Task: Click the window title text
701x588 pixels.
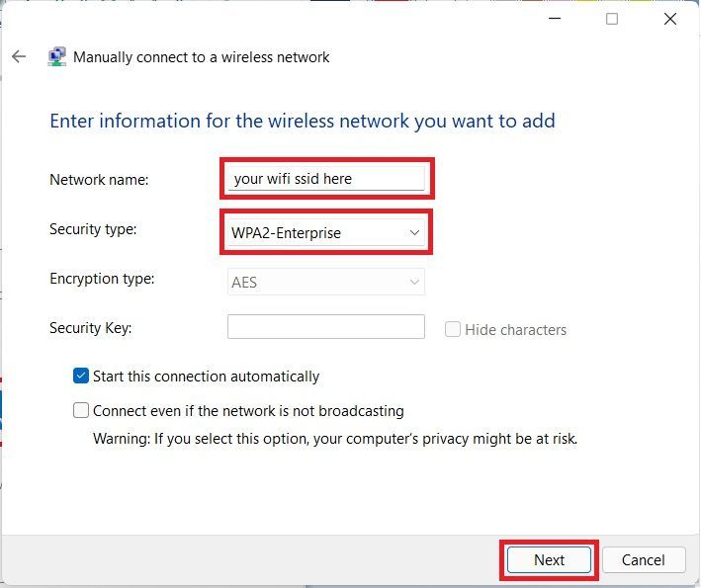Action: point(201,57)
